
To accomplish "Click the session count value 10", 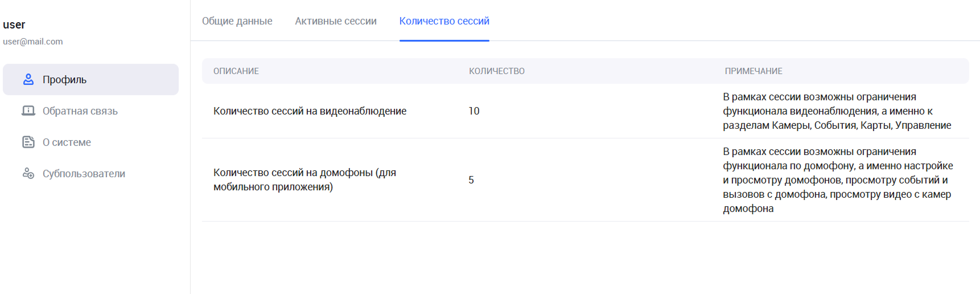I will tap(474, 111).
